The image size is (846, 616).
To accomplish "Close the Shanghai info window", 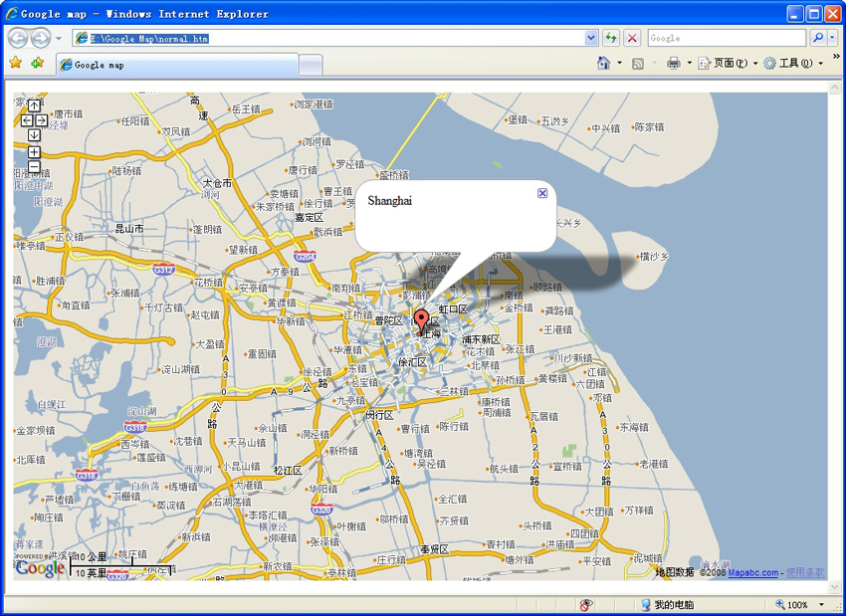I will 542,193.
